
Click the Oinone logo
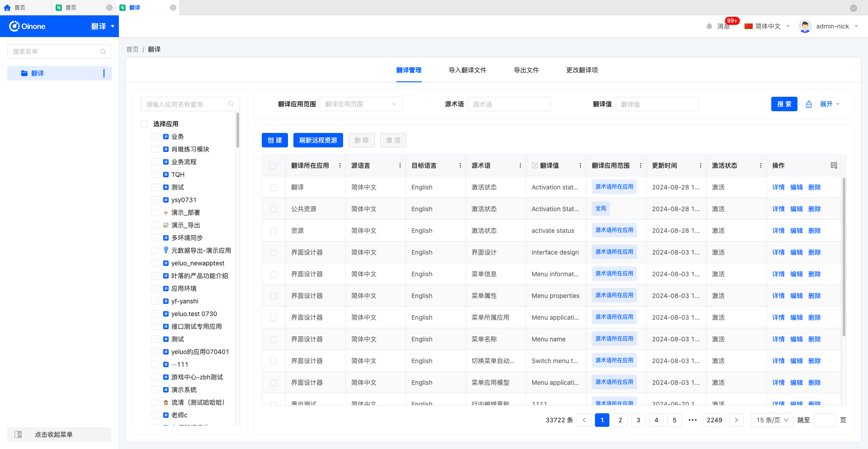coord(27,26)
